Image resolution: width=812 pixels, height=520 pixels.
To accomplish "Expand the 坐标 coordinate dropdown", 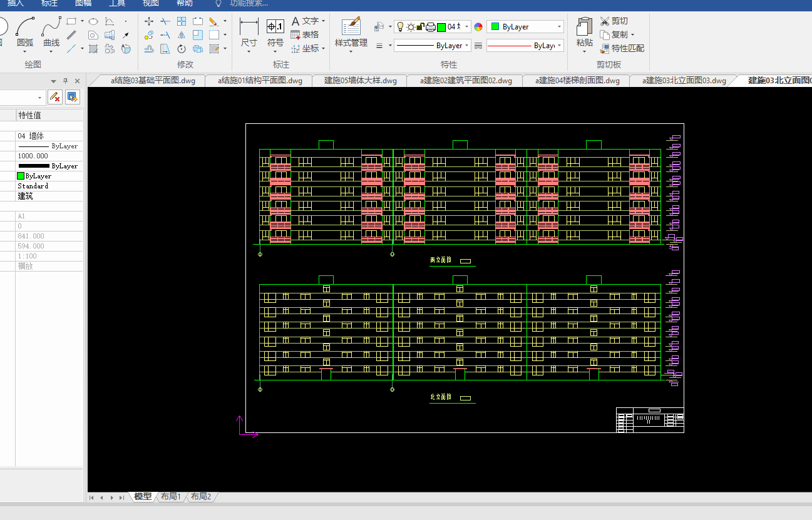I will tap(323, 49).
